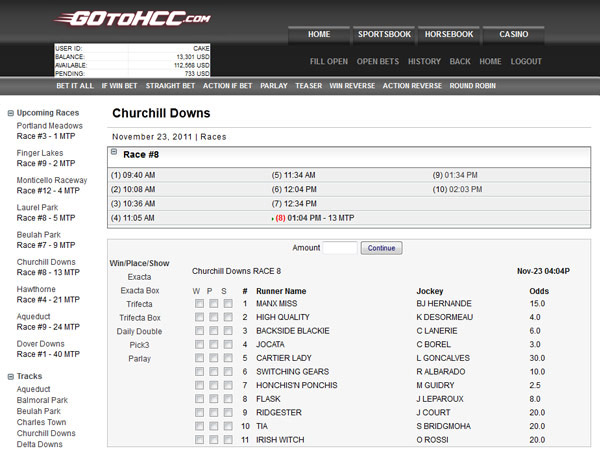
Task: Click LOGOUT
Action: [x=526, y=62]
